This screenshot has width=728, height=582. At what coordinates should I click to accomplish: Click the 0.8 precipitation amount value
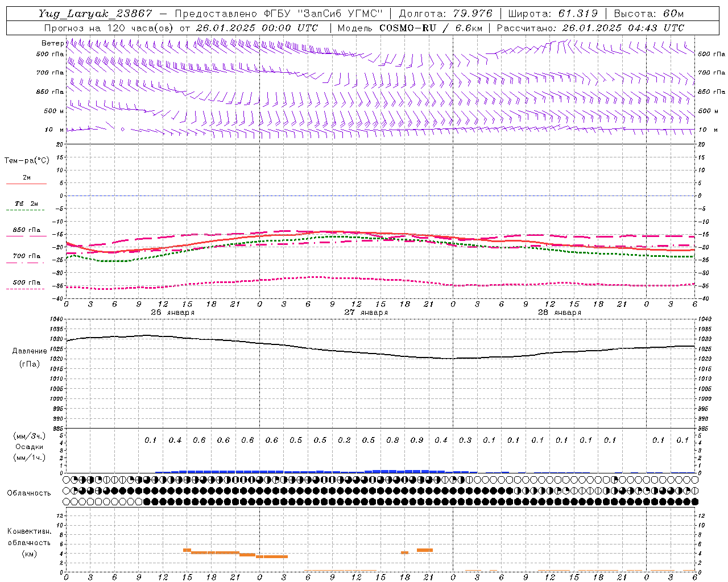tap(392, 440)
